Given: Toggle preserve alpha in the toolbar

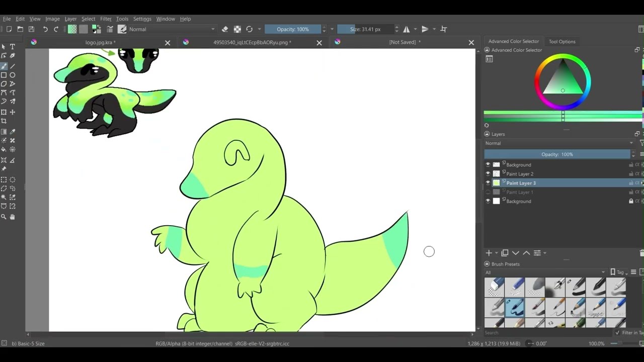Looking at the screenshot, I should (237, 29).
